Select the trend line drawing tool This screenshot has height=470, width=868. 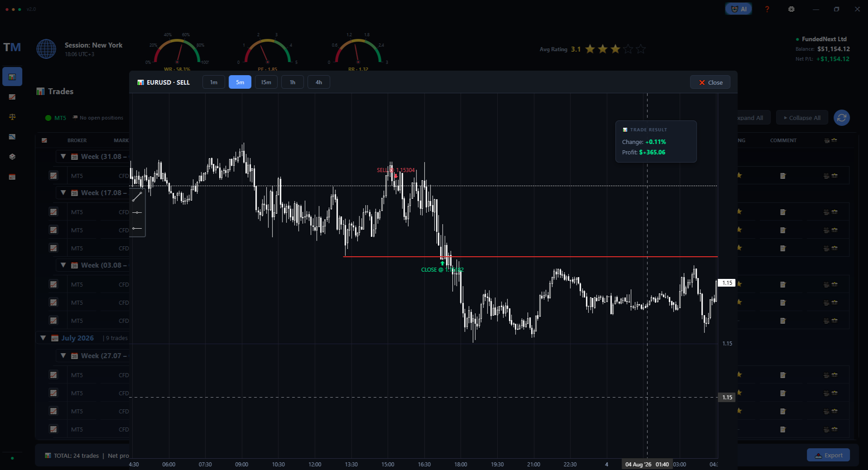[137, 197]
